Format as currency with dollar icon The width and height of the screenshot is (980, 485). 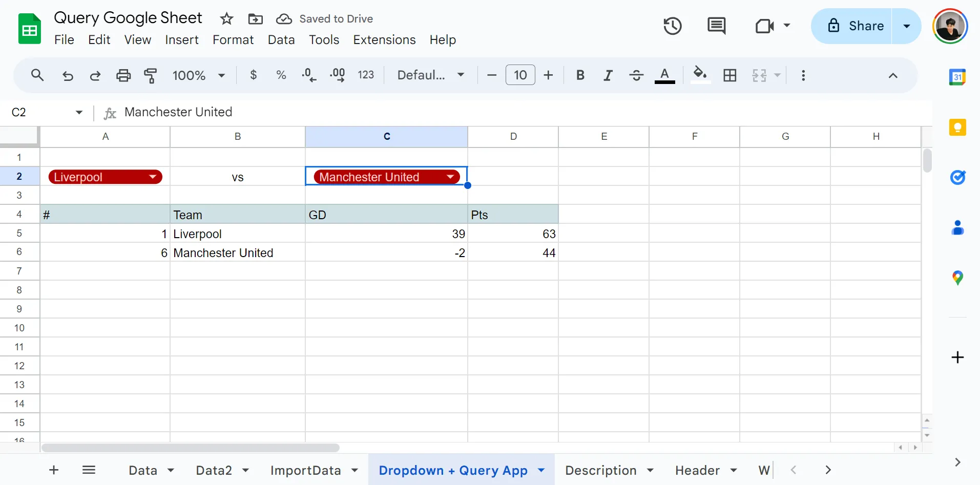(253, 75)
